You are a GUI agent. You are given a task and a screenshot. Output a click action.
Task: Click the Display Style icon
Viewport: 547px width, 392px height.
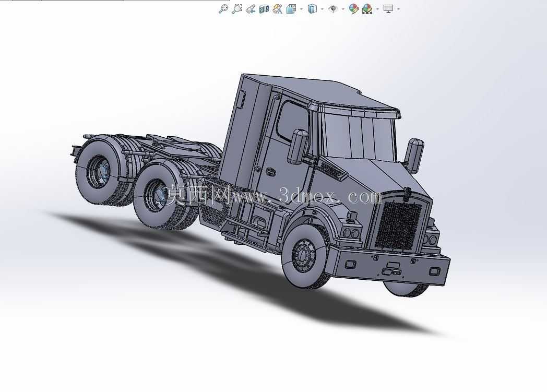click(312, 9)
